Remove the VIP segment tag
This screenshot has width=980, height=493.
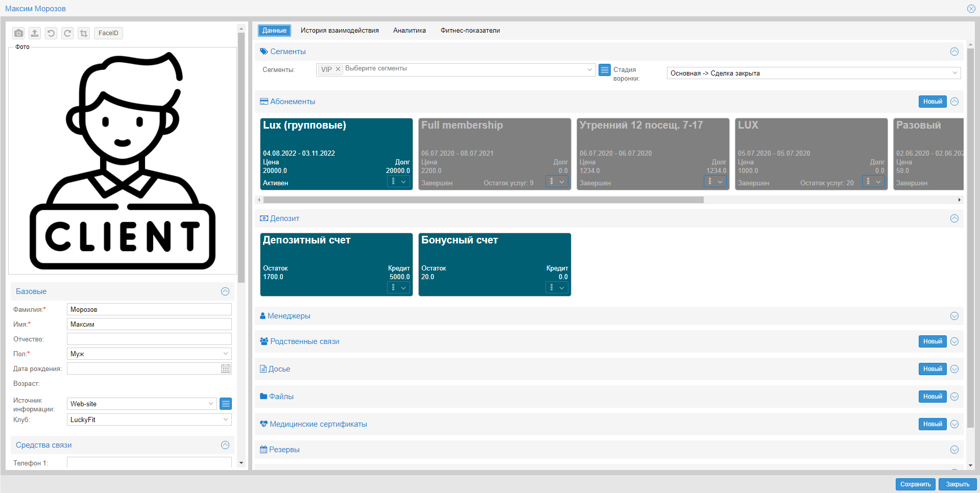click(x=338, y=69)
